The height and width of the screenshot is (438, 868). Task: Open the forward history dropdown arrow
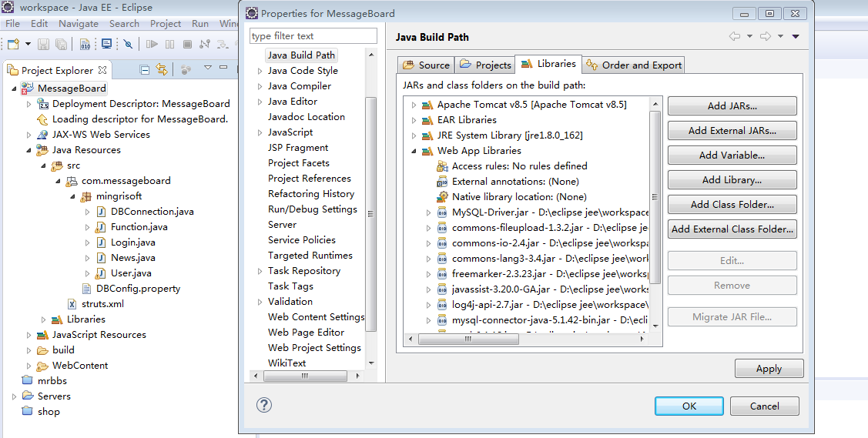click(780, 36)
